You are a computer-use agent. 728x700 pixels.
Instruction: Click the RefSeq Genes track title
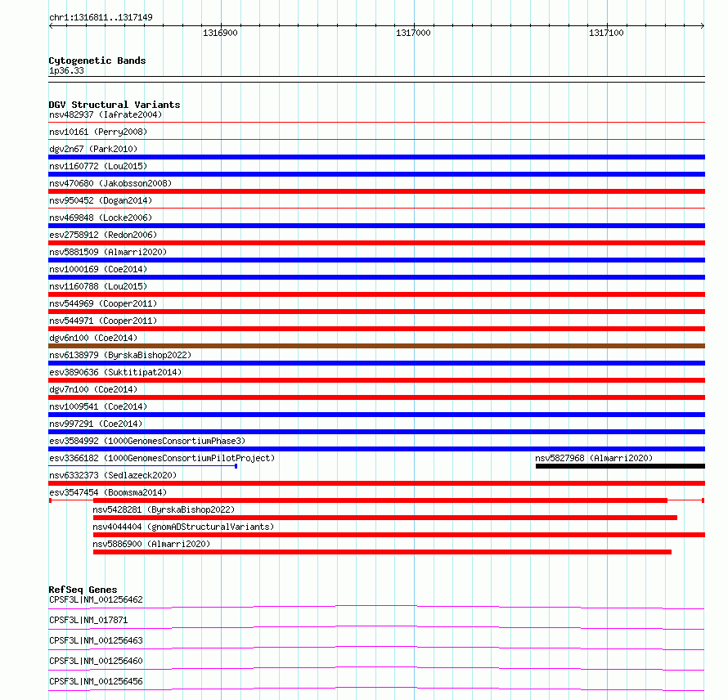83,590
